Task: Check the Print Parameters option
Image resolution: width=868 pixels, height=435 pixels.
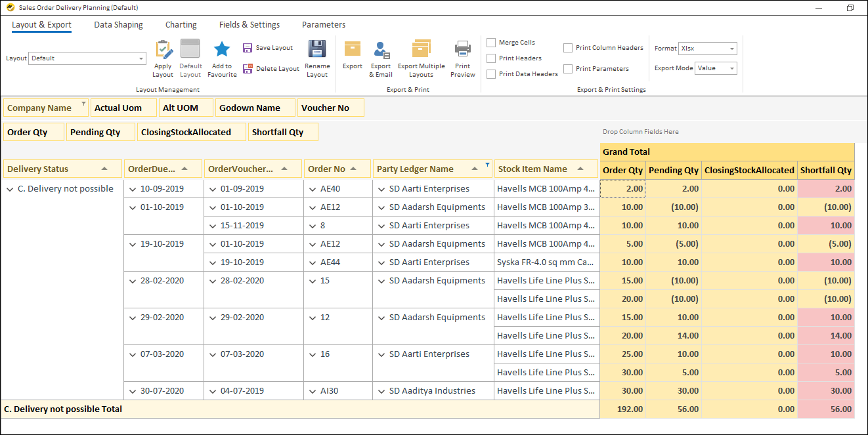Action: (x=568, y=69)
